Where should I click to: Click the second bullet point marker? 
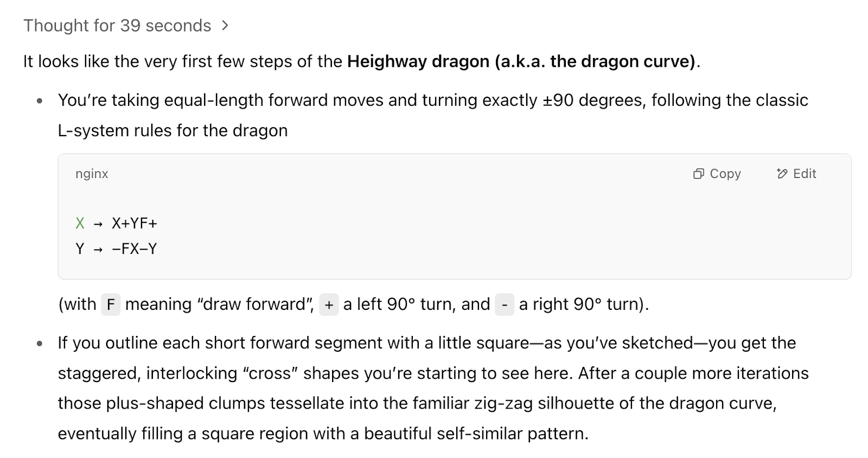tap(39, 343)
